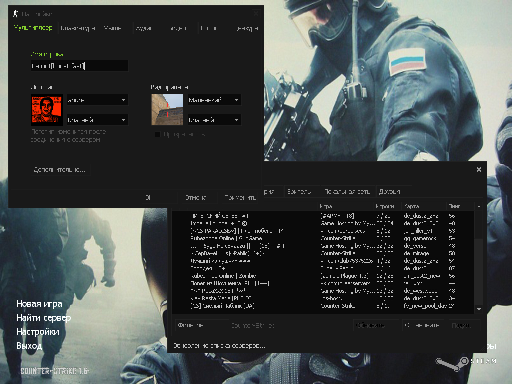The width and height of the screenshot is (512, 384).
Task: Click Выход in main menu
Action: [29, 346]
